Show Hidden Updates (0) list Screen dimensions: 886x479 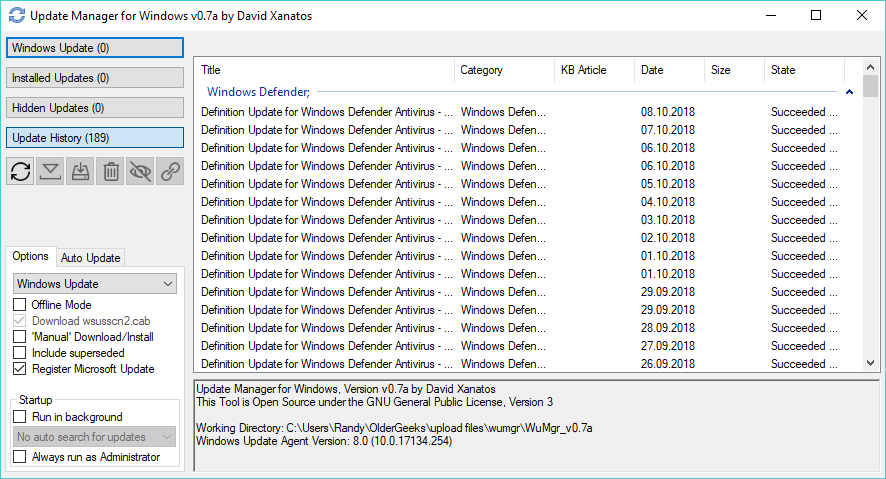(95, 107)
